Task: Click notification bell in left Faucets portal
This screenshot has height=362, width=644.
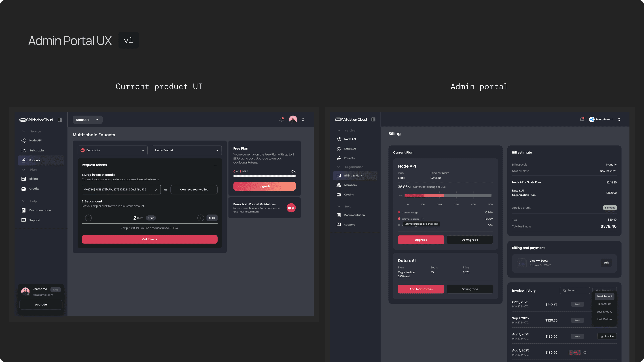Action: (x=281, y=120)
